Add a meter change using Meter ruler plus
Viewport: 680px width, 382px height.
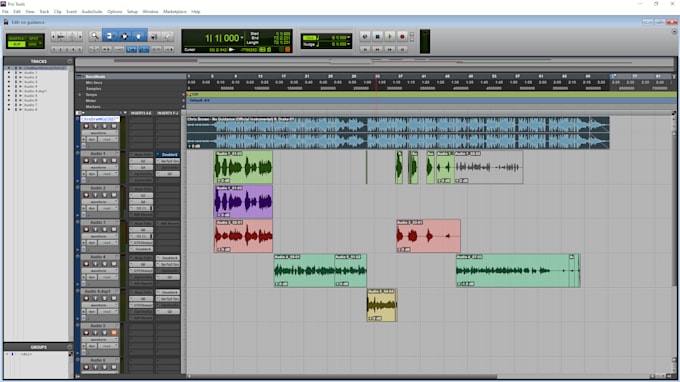click(x=184, y=101)
